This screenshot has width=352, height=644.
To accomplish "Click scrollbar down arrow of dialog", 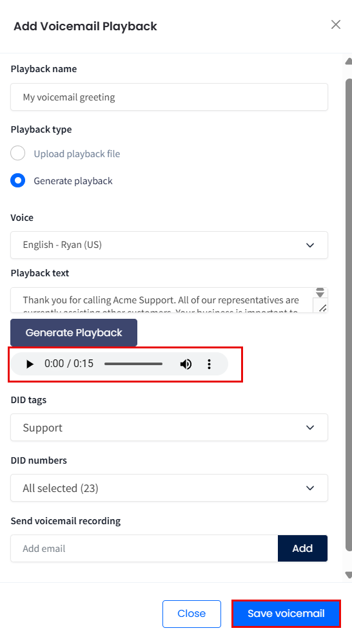I will tap(349, 575).
